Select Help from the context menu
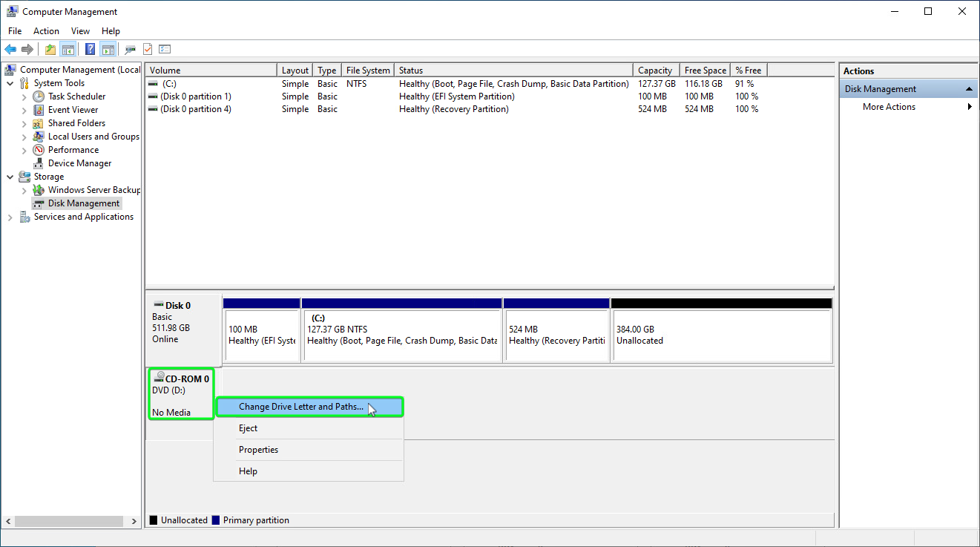This screenshot has width=980, height=547. (309, 471)
